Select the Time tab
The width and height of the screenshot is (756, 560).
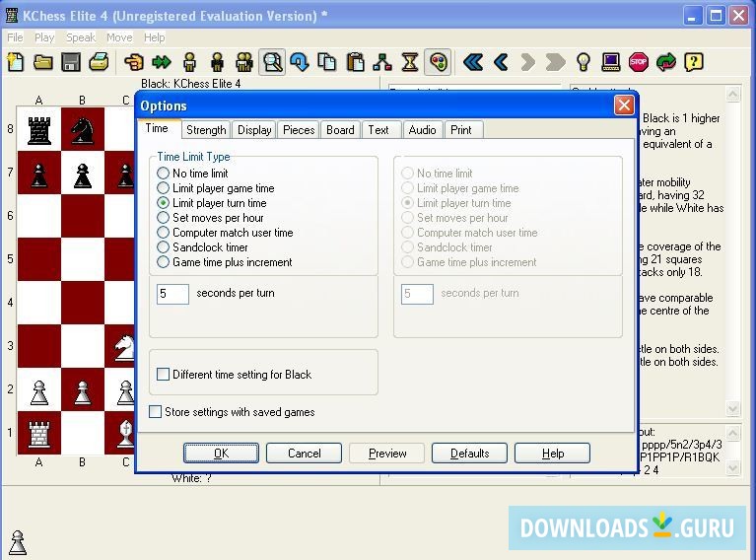157,129
